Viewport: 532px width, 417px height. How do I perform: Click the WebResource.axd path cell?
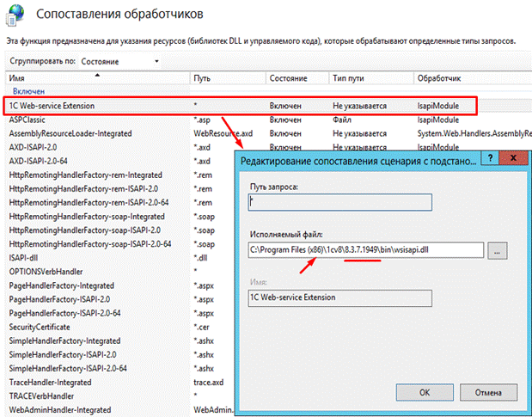click(223, 133)
